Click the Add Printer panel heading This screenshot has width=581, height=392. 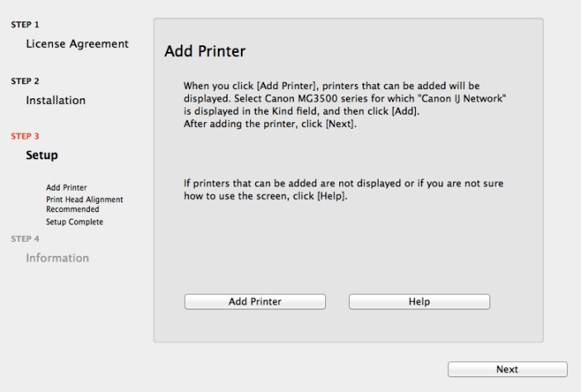pyautogui.click(x=206, y=52)
